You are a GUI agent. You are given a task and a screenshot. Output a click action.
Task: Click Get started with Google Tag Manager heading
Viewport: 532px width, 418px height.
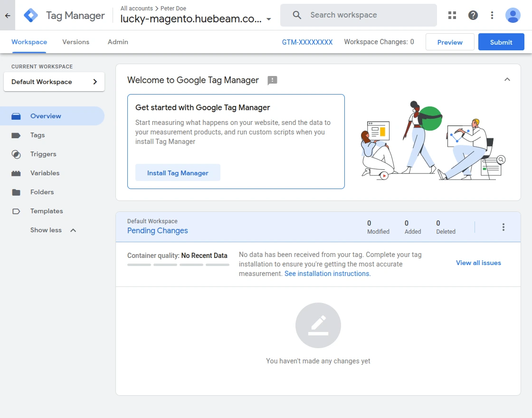tap(202, 107)
